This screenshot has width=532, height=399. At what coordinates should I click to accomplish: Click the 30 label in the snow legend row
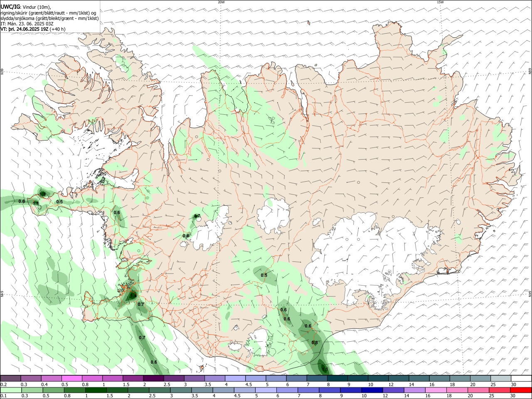514,384
